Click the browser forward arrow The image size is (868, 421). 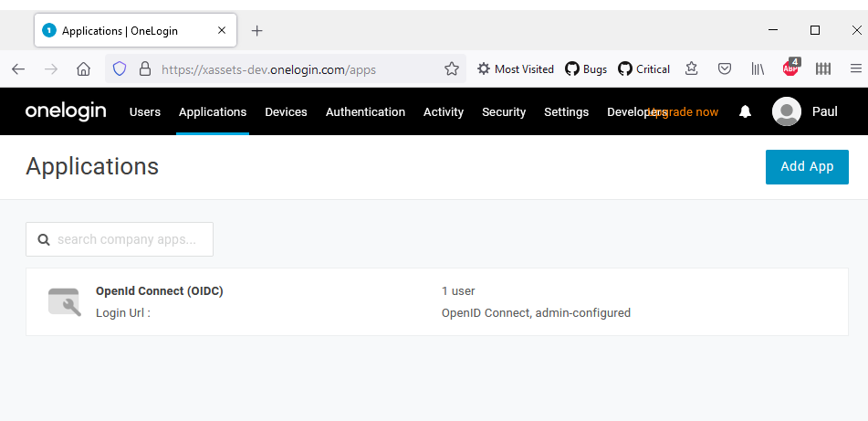(x=51, y=69)
